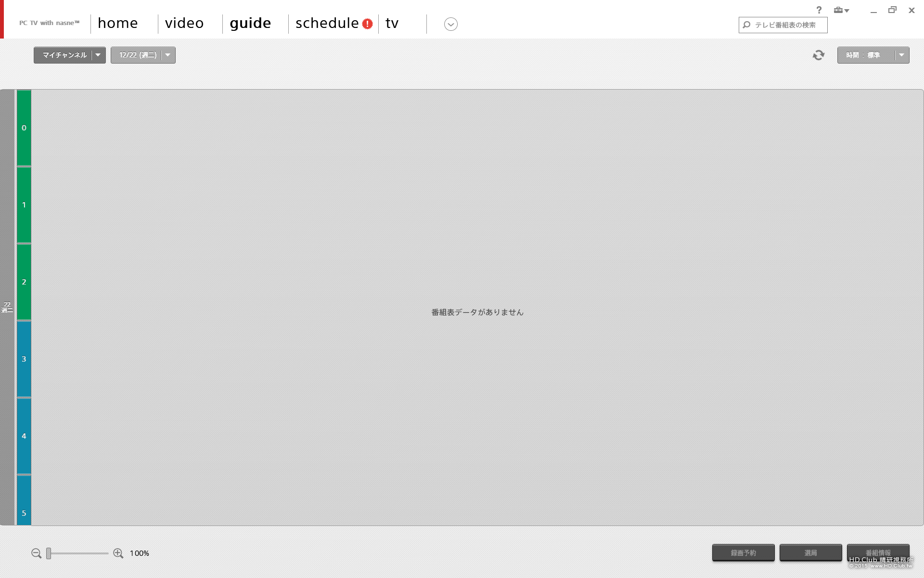Image resolution: width=924 pixels, height=578 pixels.
Task: Click the zoom in magnifier icon
Action: coord(118,553)
